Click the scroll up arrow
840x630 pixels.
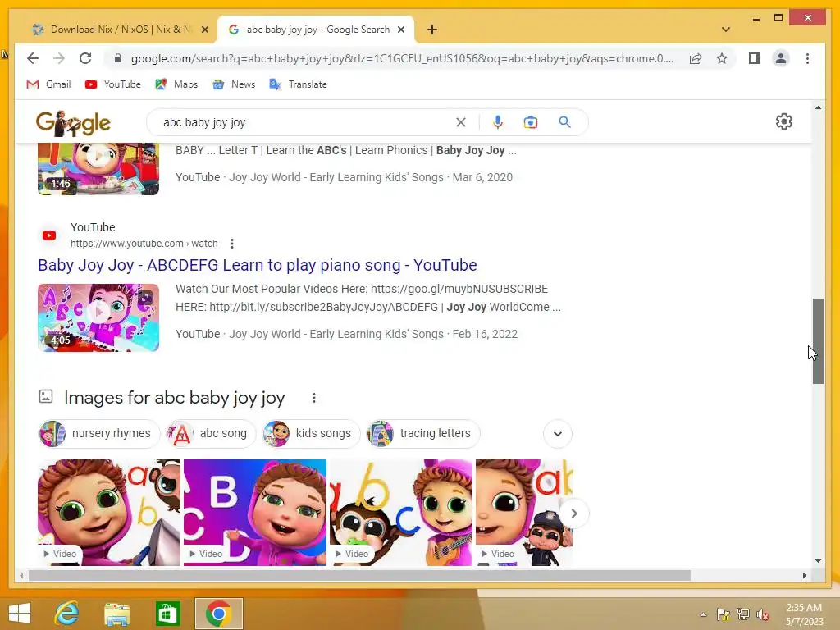pos(818,107)
